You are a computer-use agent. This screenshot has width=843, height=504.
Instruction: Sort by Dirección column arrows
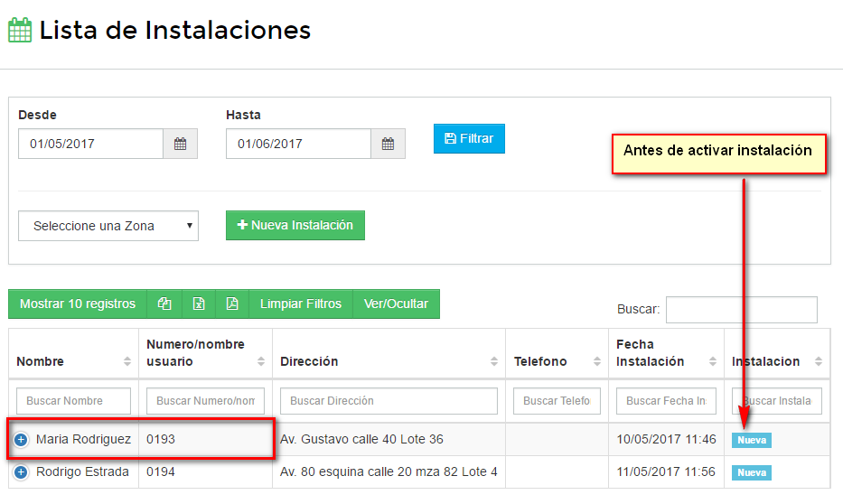pyautogui.click(x=493, y=361)
